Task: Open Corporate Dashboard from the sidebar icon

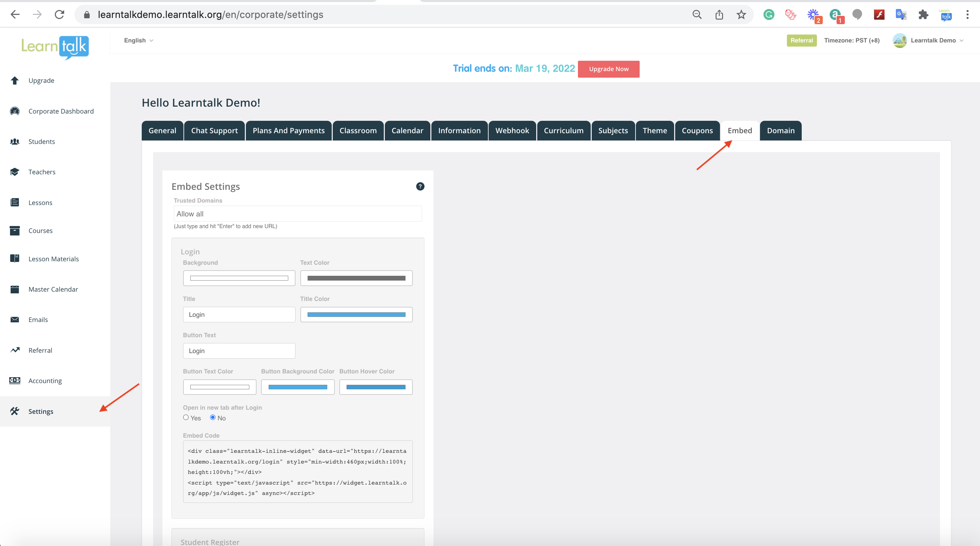Action: pos(15,111)
